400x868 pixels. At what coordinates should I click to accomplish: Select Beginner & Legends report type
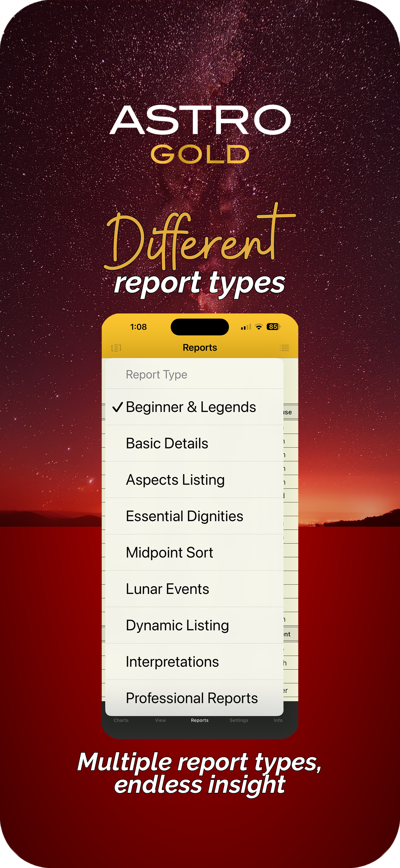194,407
